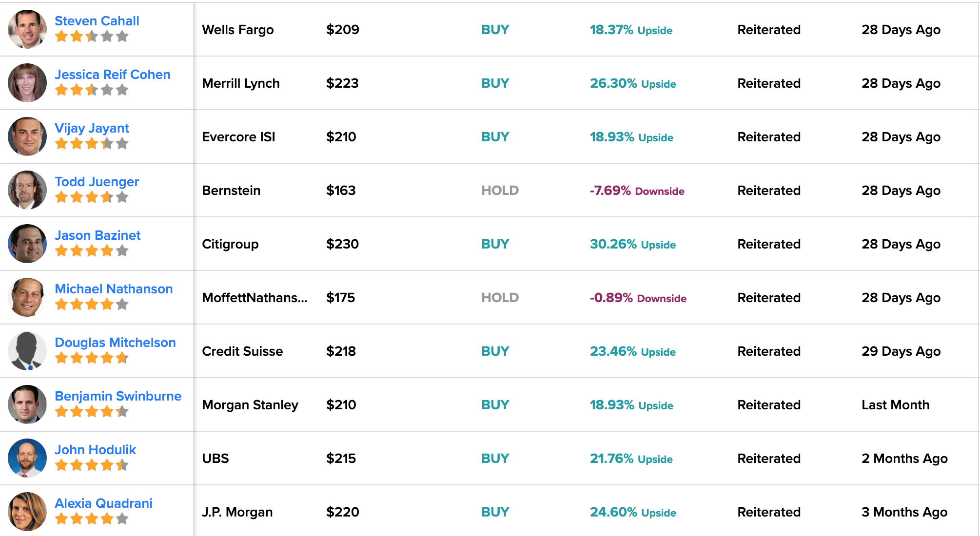The height and width of the screenshot is (536, 980).
Task: Click Jason Bazinet's profile photo
Action: (27, 244)
